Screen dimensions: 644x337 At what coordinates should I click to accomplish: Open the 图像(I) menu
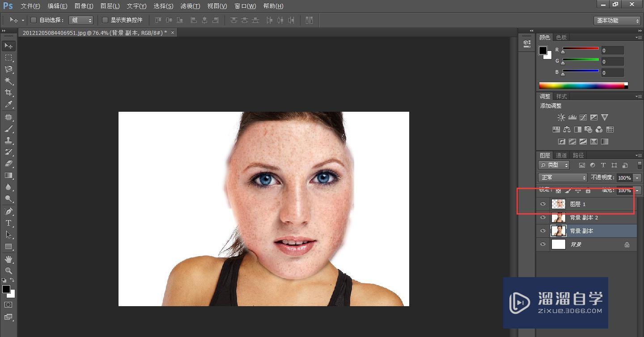click(x=84, y=6)
